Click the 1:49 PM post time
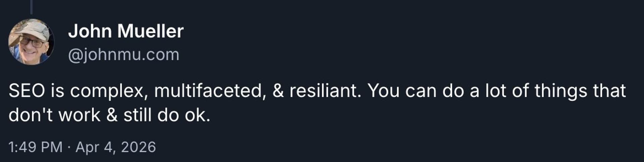Viewport: 644px width, 162px height. (36, 147)
